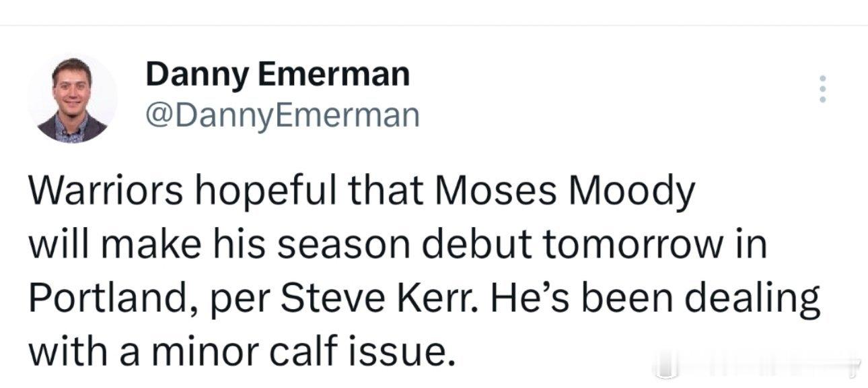Click the horizontal divider line above the tweet

[434, 26]
